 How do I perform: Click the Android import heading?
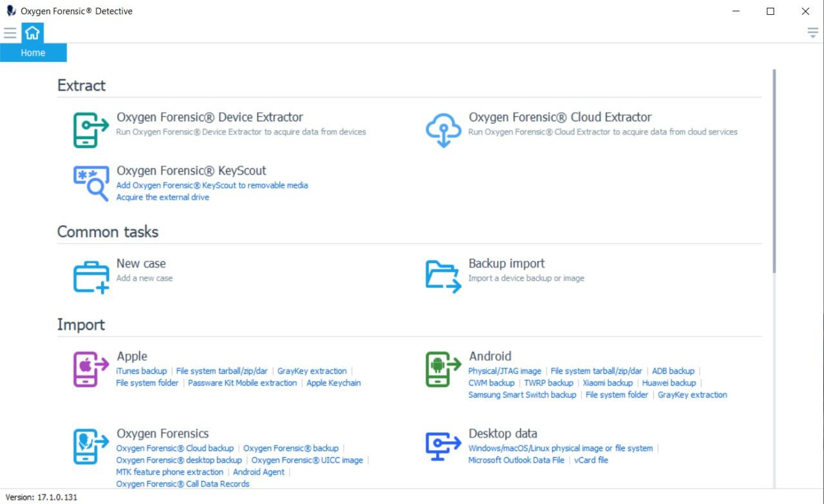[490, 357]
